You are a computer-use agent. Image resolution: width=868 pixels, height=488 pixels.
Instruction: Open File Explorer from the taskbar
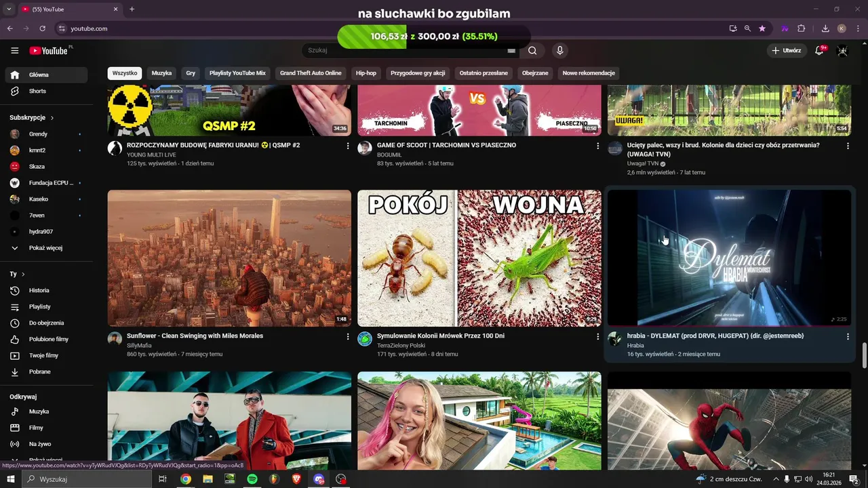click(208, 479)
